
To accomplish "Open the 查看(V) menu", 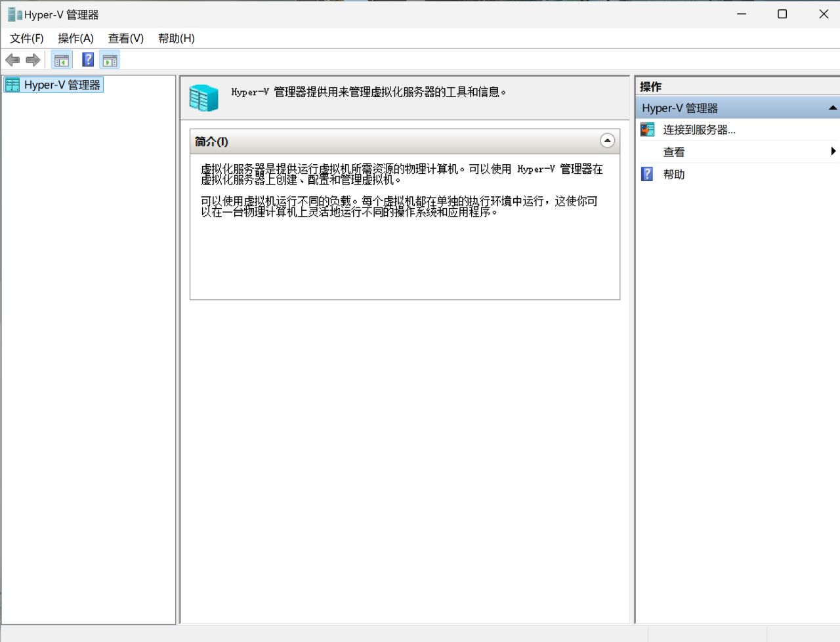I will [x=126, y=38].
